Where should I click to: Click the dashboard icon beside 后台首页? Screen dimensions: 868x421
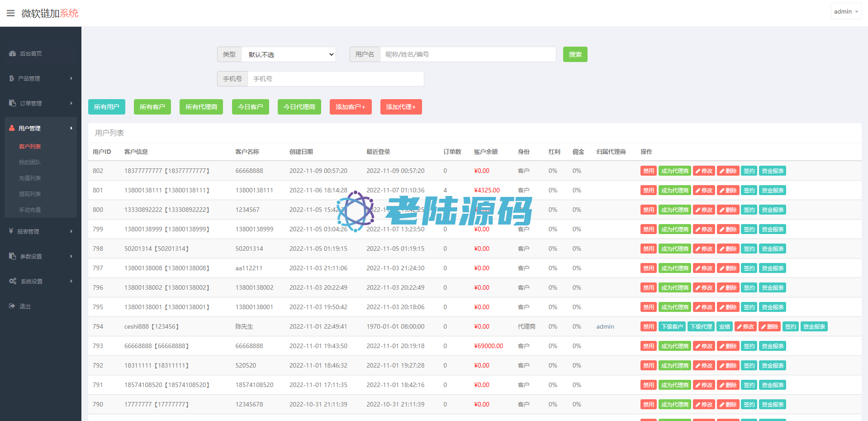pyautogui.click(x=12, y=53)
